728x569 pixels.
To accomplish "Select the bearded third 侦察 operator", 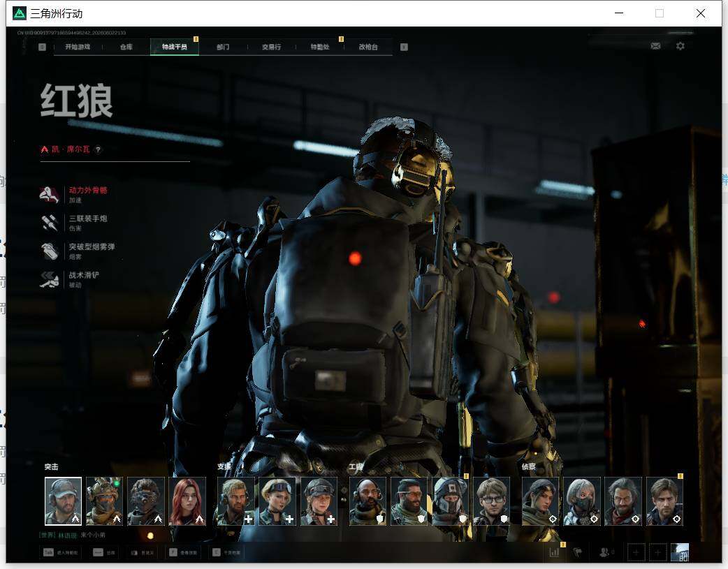I will [x=623, y=501].
